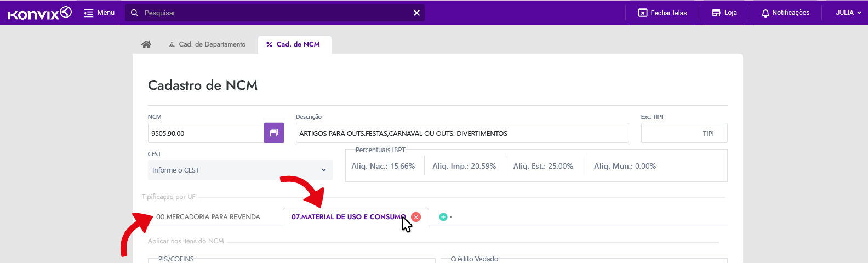This screenshot has height=263, width=868.
Task: Edit the Descrição text field
Action: 462,133
